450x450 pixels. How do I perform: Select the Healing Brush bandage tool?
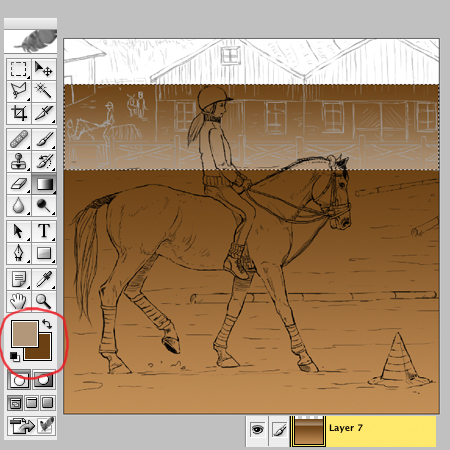(x=19, y=139)
